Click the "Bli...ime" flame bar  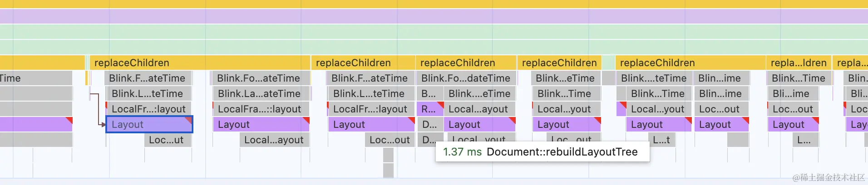tap(793, 93)
